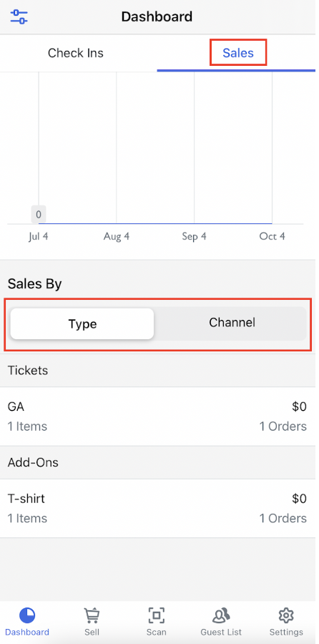Switch to the Check Ins tab
Image resolution: width=319 pixels, height=644 pixels.
[76, 53]
